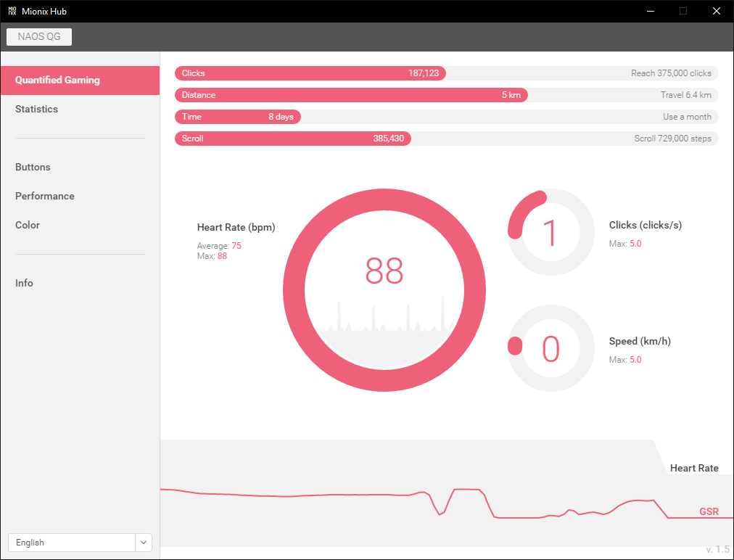Click the Clicks per second gauge
Image resolution: width=734 pixels, height=560 pixels.
[550, 233]
